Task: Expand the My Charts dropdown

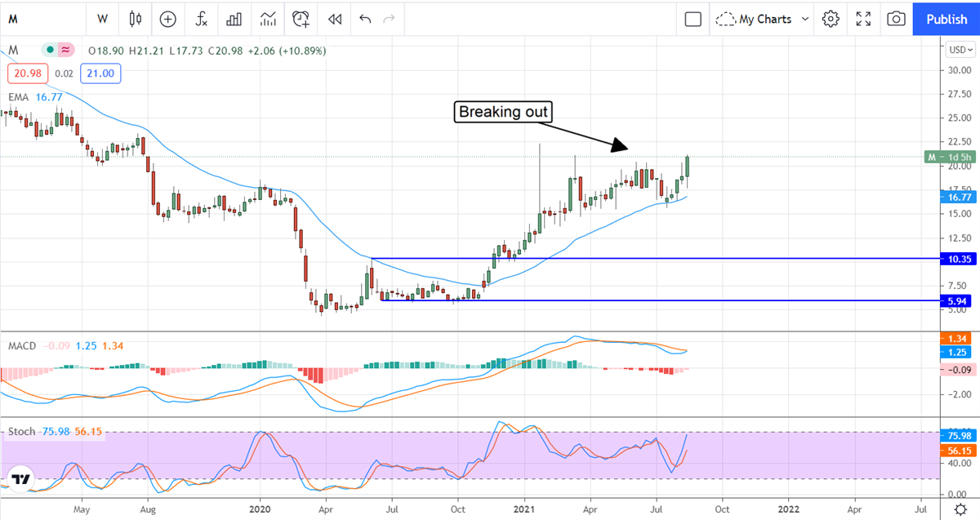Action: 764,19
